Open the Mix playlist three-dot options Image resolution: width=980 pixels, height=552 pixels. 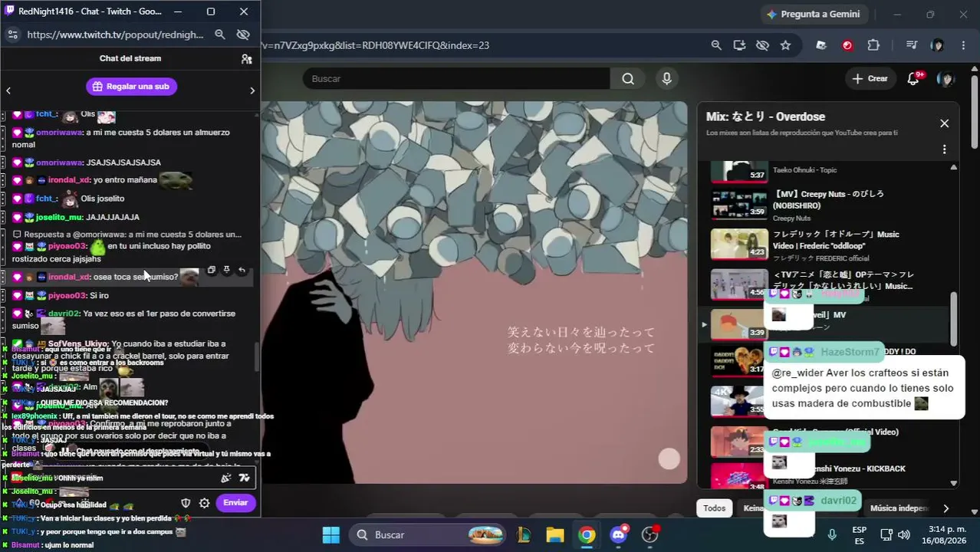tap(944, 149)
